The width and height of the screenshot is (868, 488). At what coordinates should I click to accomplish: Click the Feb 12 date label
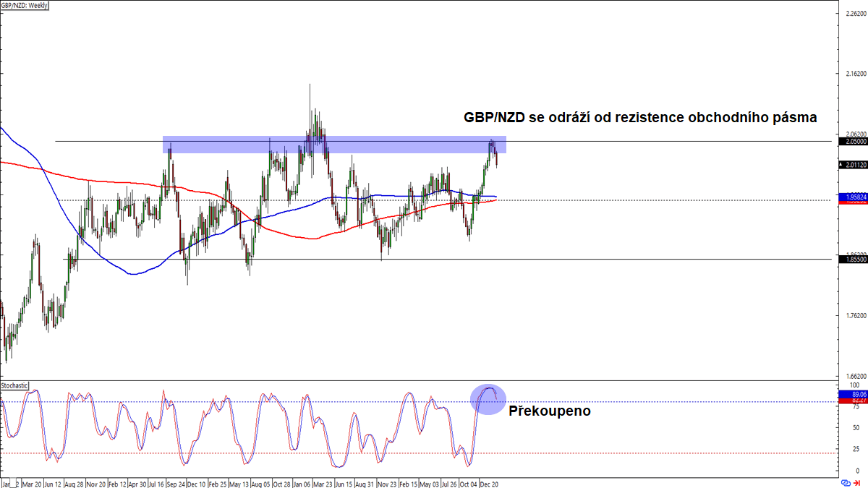[x=119, y=483]
